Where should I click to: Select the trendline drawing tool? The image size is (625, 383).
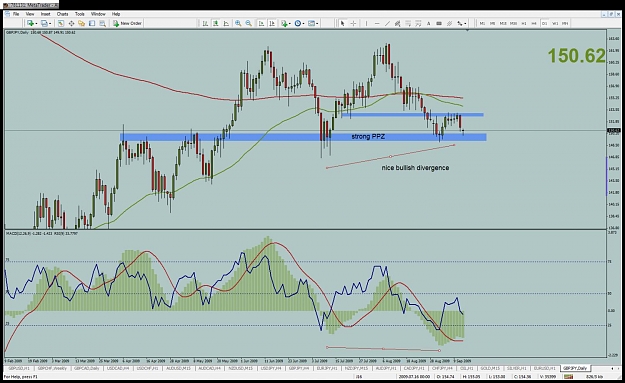pos(387,24)
